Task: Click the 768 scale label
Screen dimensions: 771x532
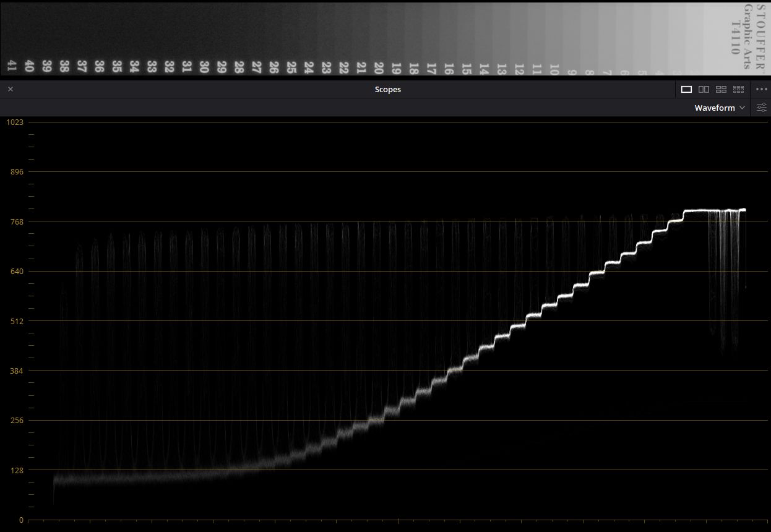Action: coord(17,221)
